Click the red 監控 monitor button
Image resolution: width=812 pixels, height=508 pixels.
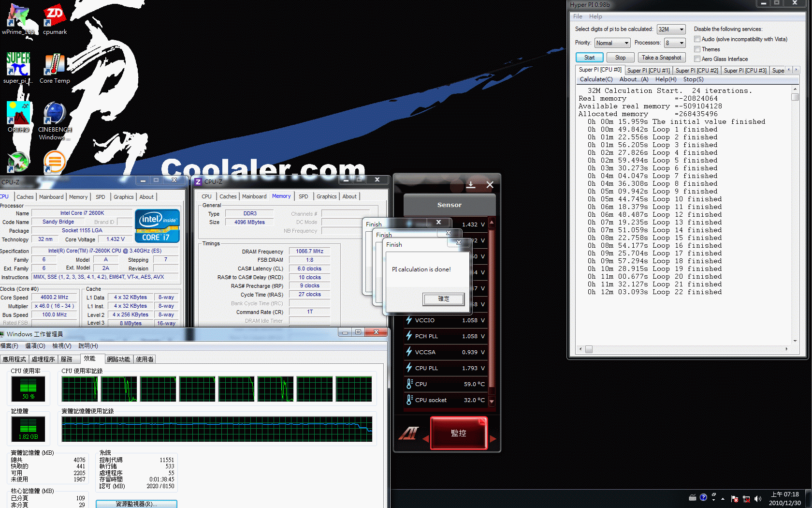(x=458, y=433)
